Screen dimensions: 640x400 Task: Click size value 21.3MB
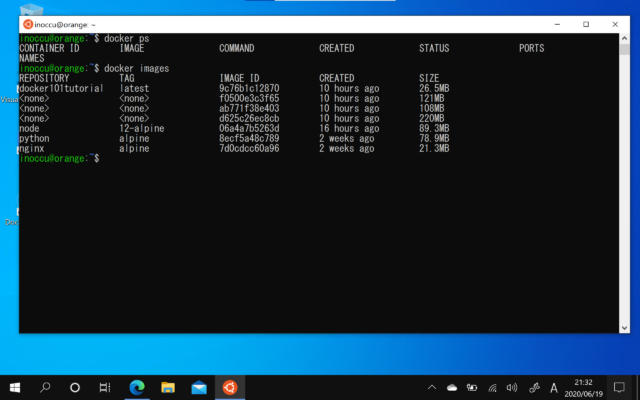tap(434, 148)
